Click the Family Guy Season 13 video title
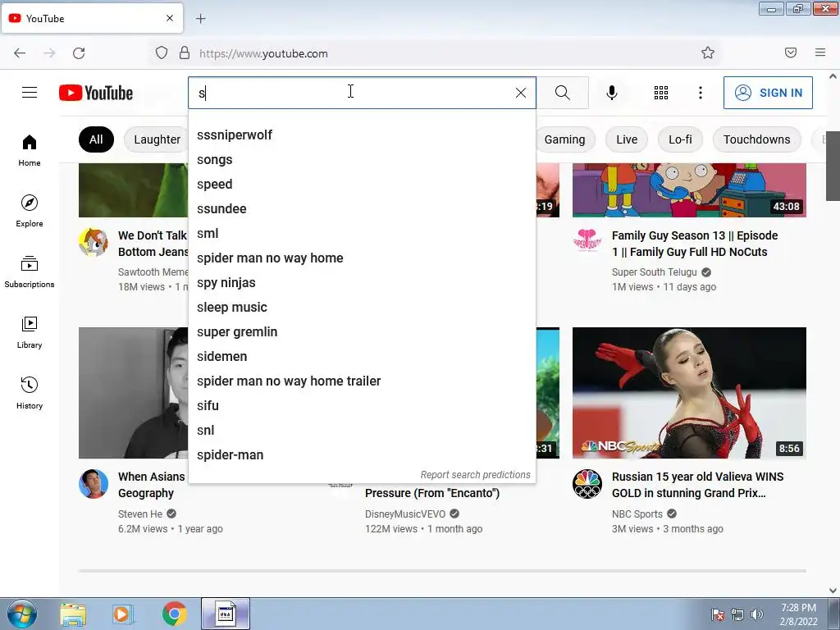The height and width of the screenshot is (630, 840). [695, 244]
